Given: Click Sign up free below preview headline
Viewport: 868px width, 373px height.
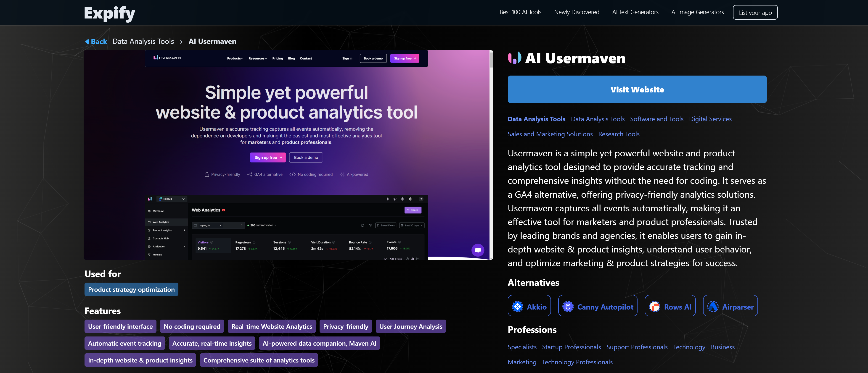Looking at the screenshot, I should tap(267, 157).
